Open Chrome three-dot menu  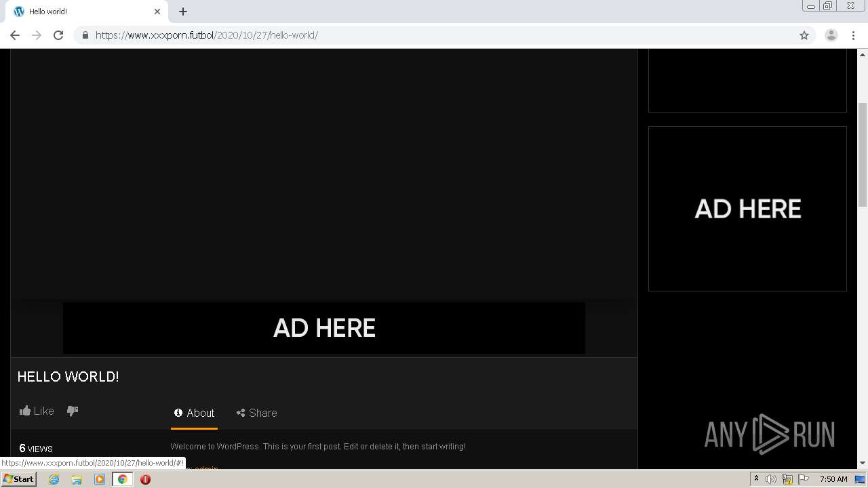click(854, 35)
